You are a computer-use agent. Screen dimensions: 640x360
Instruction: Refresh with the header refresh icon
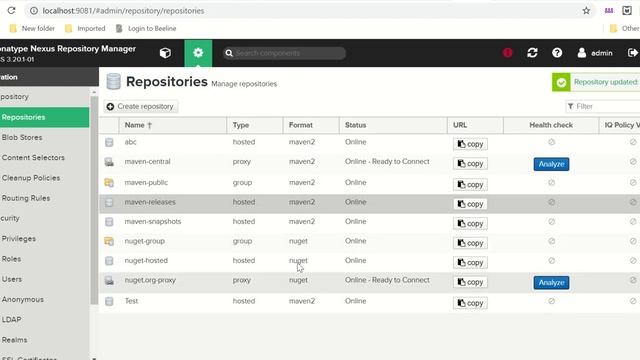[x=532, y=53]
